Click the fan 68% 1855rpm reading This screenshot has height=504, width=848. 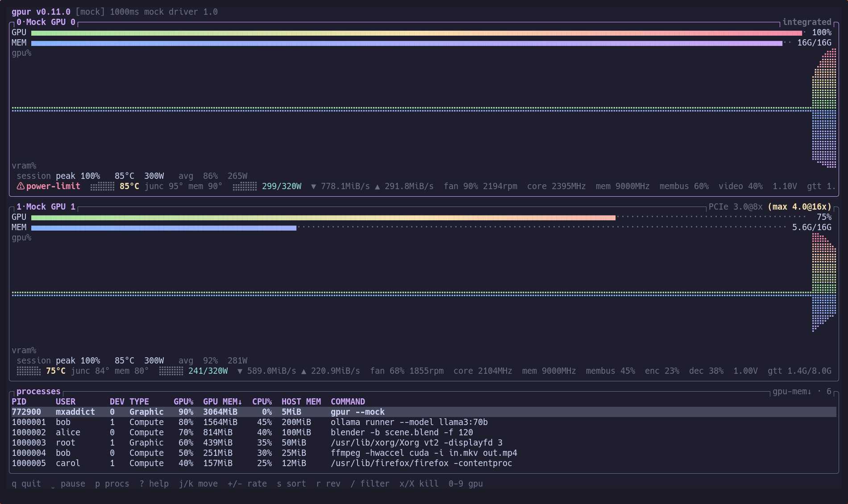click(407, 371)
